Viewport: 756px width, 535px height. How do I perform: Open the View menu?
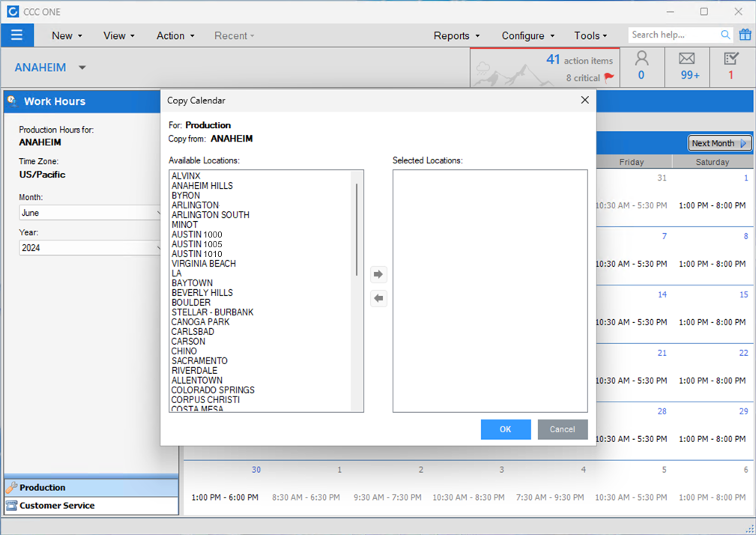click(119, 36)
